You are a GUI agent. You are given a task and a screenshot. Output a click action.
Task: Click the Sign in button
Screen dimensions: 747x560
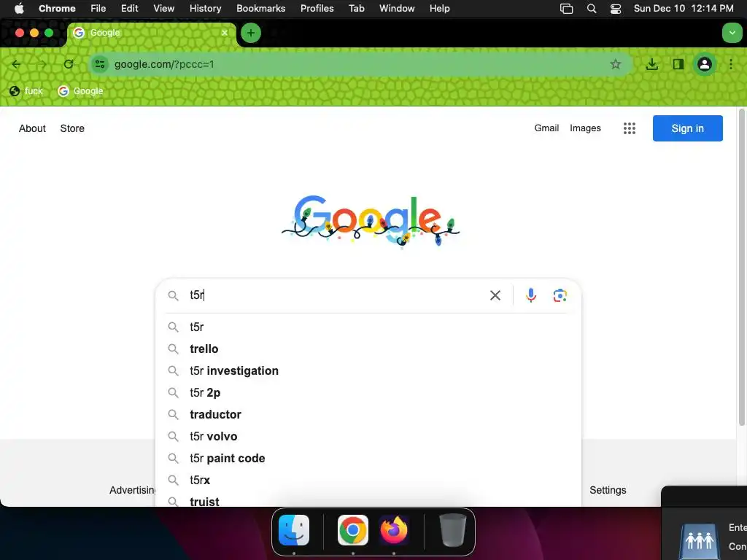(x=687, y=128)
